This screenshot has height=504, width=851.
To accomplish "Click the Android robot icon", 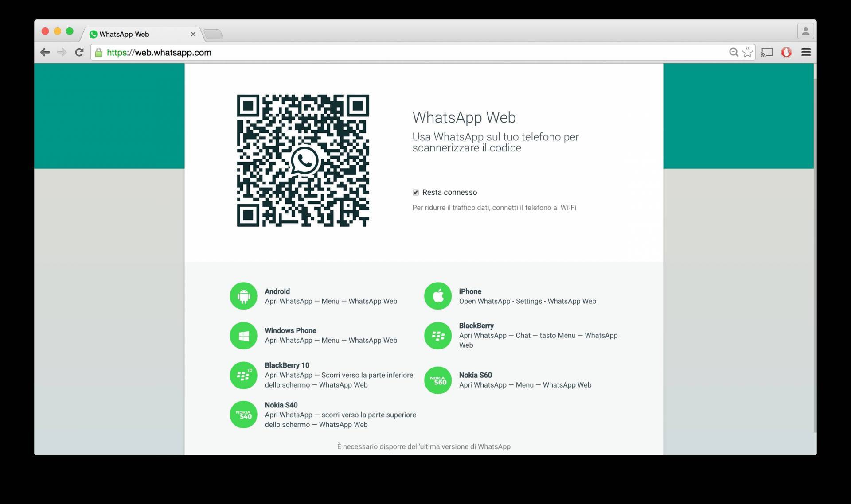I will [x=243, y=296].
